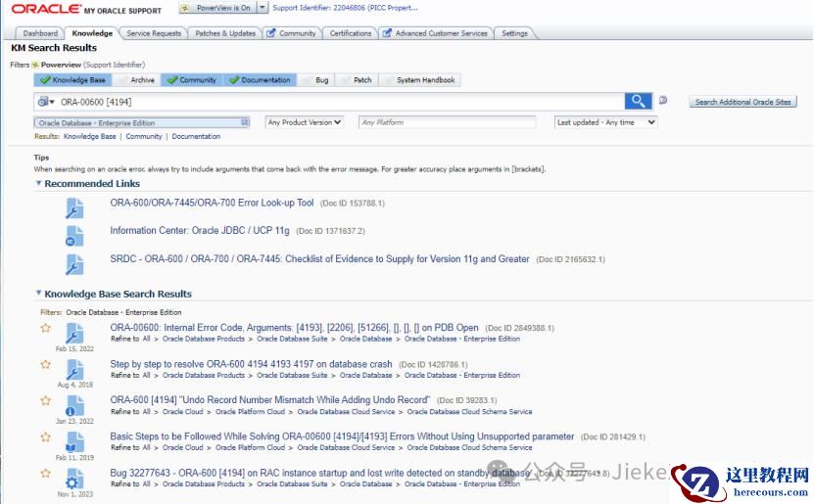Click the wrench document icon for Error Look-up Tool
This screenshot has width=814, height=504.
click(74, 207)
